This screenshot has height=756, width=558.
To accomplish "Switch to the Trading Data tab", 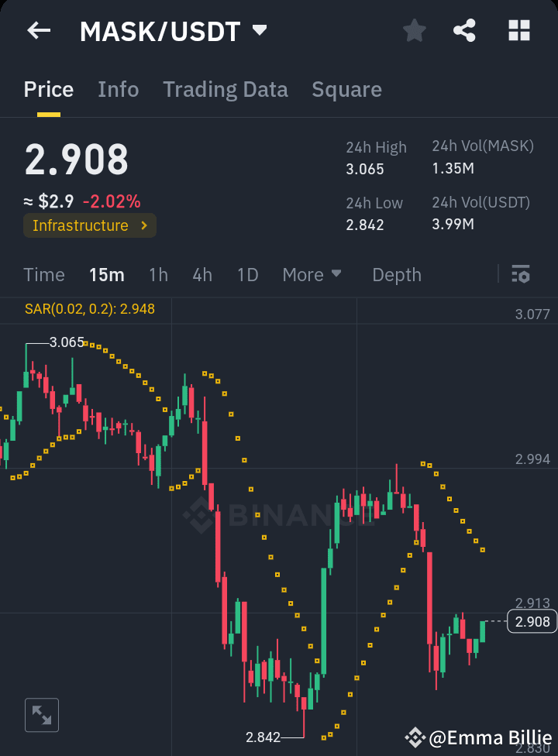I will coord(225,89).
